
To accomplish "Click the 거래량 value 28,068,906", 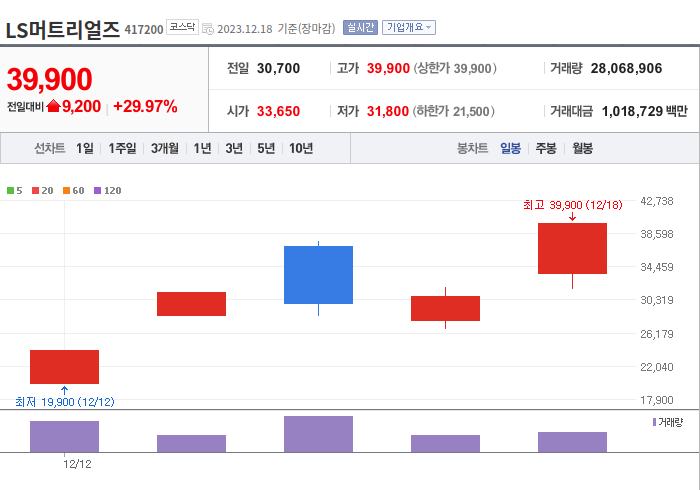I will click(x=626, y=68).
